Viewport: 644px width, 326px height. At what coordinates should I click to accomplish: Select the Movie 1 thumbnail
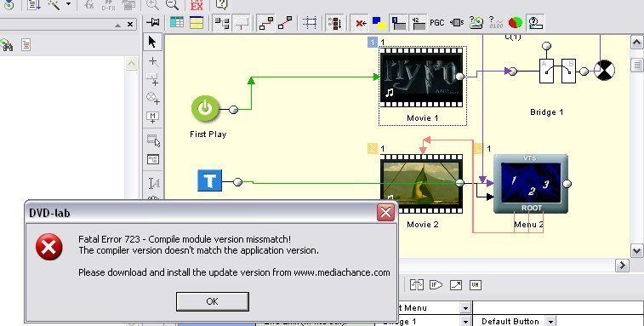pos(422,77)
